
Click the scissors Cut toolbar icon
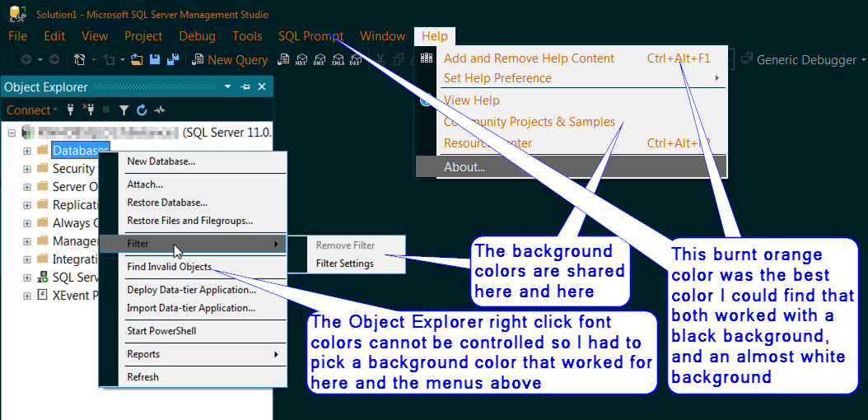tap(380, 60)
